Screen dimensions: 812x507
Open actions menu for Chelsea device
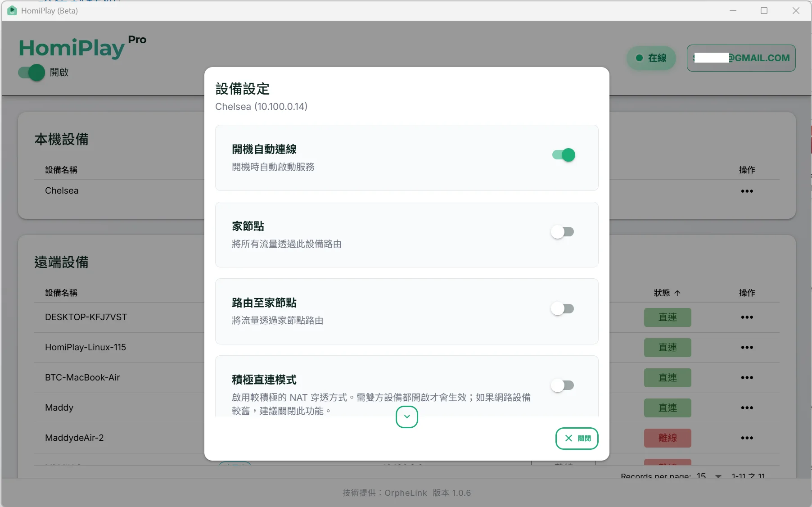(747, 191)
